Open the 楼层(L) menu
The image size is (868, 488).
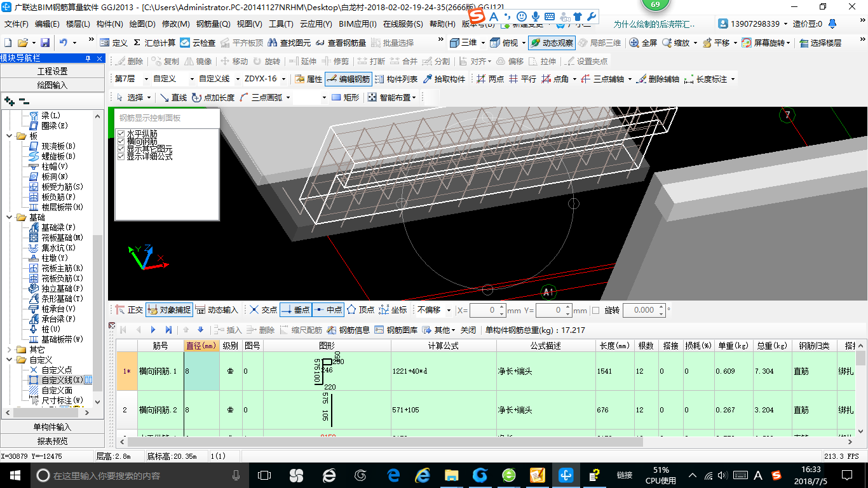coord(78,24)
